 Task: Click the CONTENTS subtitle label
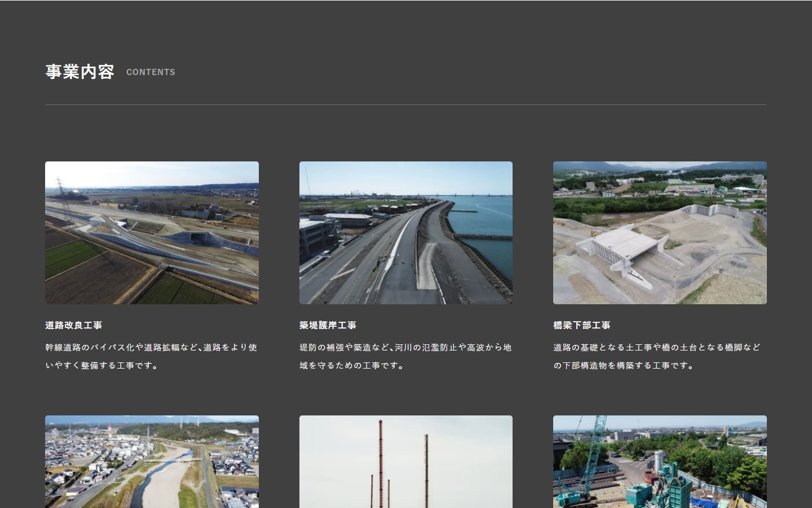pos(151,72)
